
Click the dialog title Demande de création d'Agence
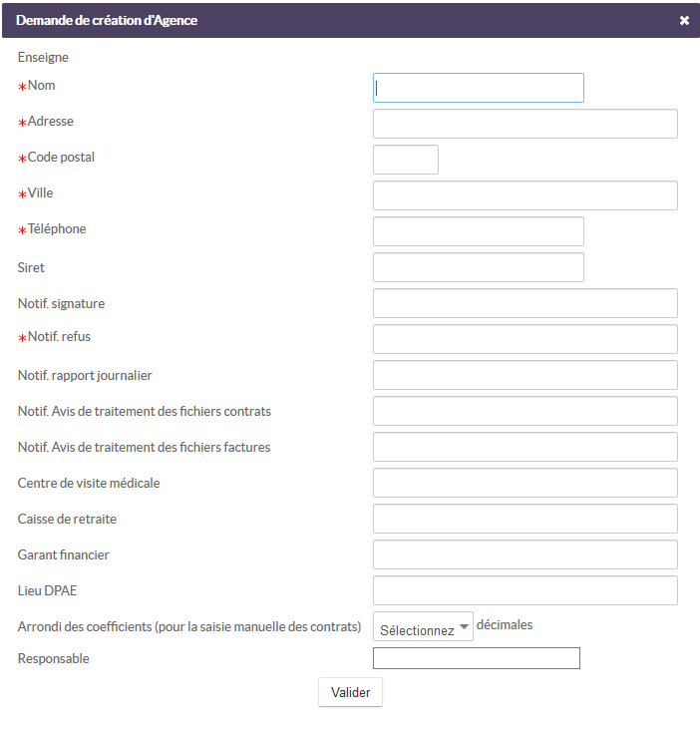(x=107, y=21)
